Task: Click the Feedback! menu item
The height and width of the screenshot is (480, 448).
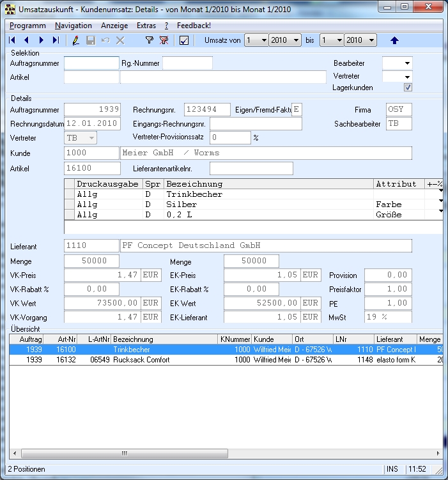Action: (x=194, y=26)
